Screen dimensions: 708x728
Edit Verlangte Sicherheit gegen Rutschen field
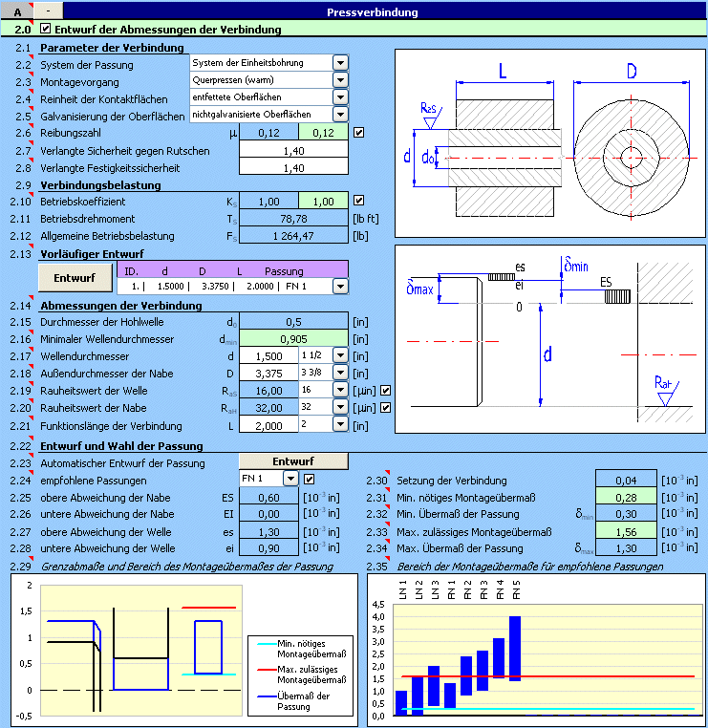click(x=293, y=150)
